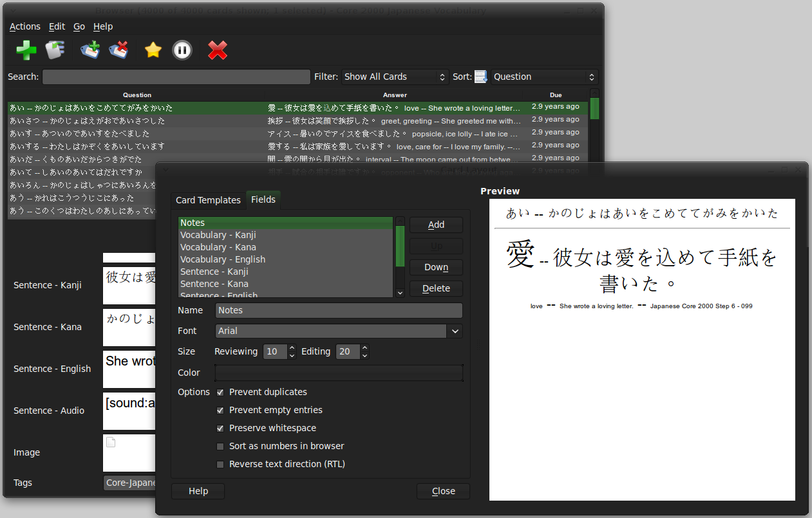Delete the card with the large red X icon

click(x=218, y=50)
